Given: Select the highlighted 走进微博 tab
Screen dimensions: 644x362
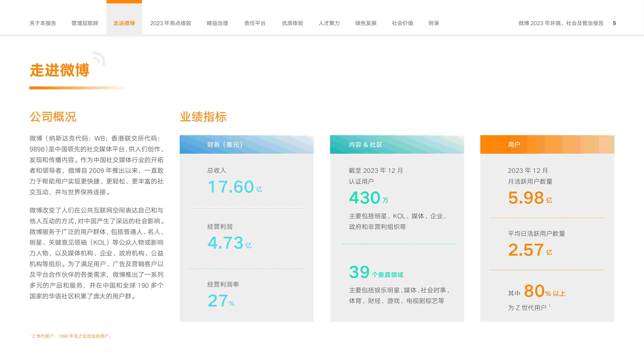Looking at the screenshot, I should [x=124, y=23].
